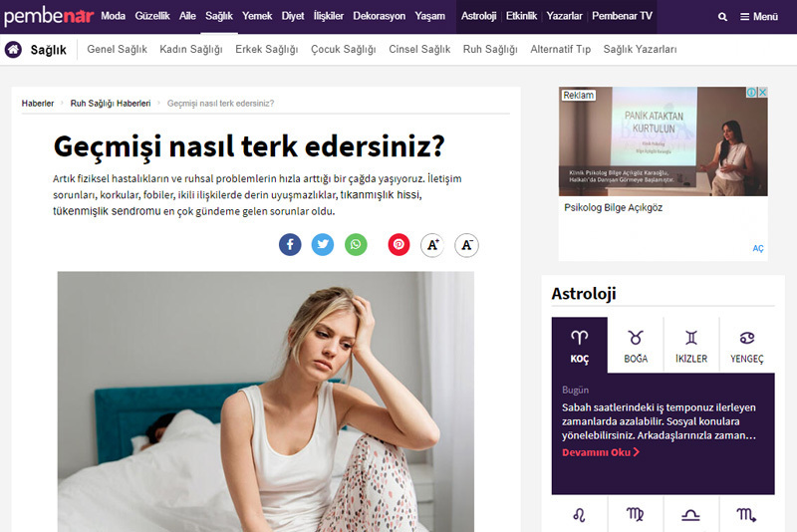This screenshot has width=797, height=532.
Task: Go to Astroloji in top navigation
Action: [x=478, y=16]
